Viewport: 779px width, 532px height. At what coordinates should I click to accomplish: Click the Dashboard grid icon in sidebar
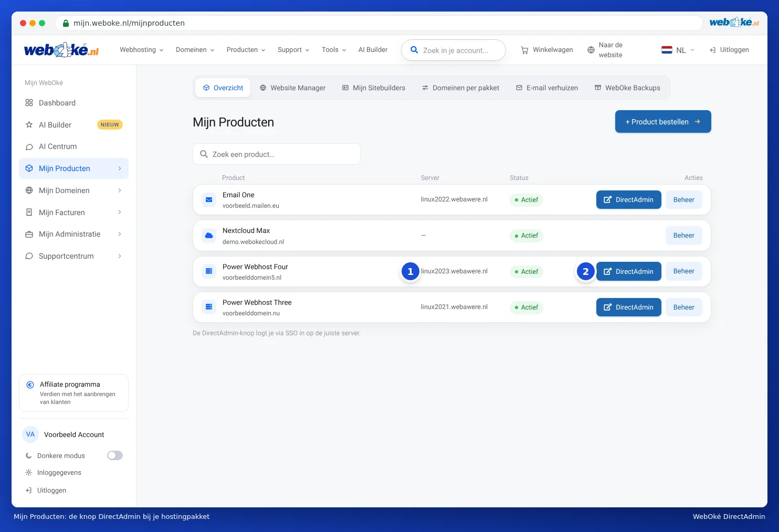29,103
